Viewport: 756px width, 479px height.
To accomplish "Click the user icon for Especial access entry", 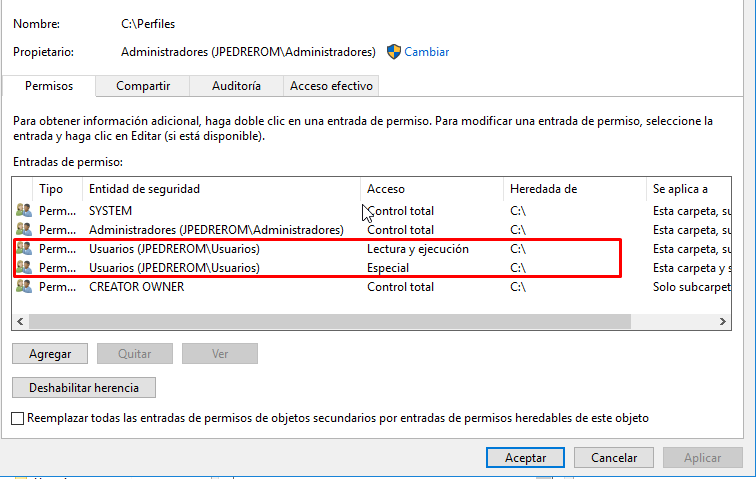I will click(x=24, y=268).
